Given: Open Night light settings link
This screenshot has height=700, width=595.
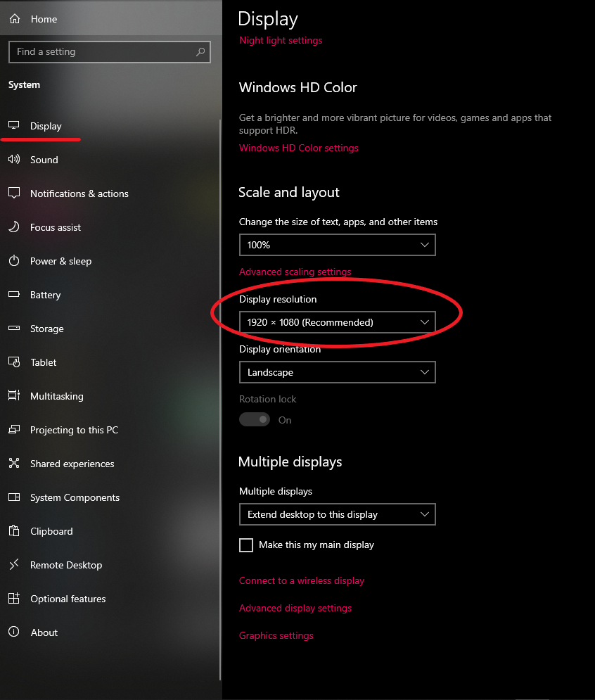Looking at the screenshot, I should pyautogui.click(x=281, y=40).
